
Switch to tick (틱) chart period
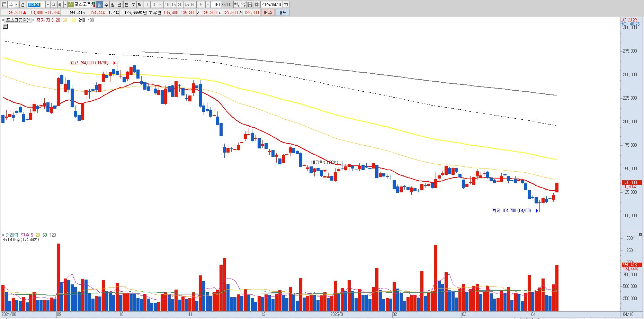pos(140,4)
